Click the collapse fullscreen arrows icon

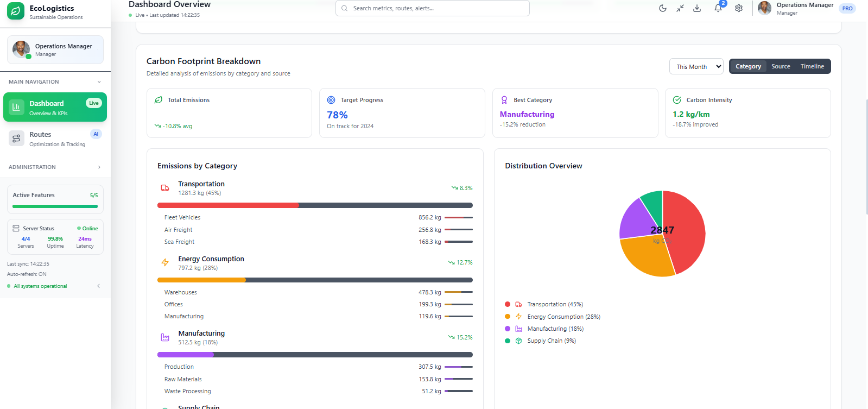[x=680, y=8]
